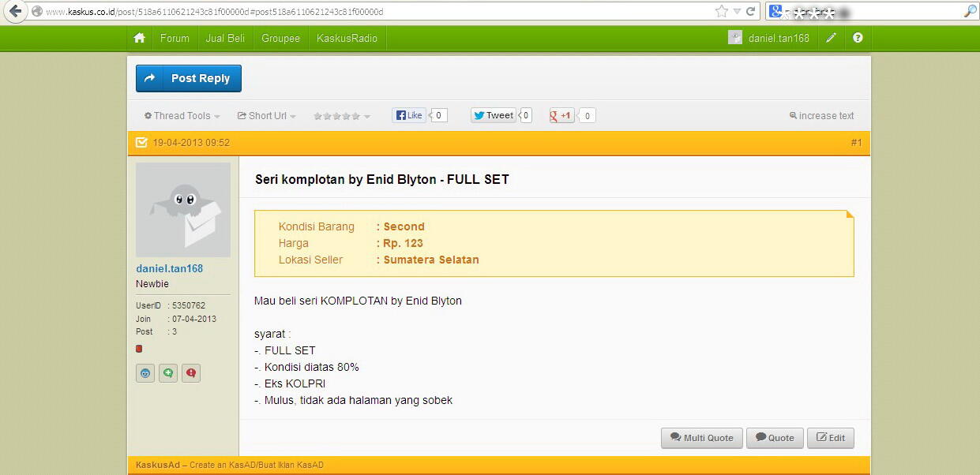This screenshot has height=475, width=980.
Task: Click the user avatar in the green bar
Action: (735, 38)
